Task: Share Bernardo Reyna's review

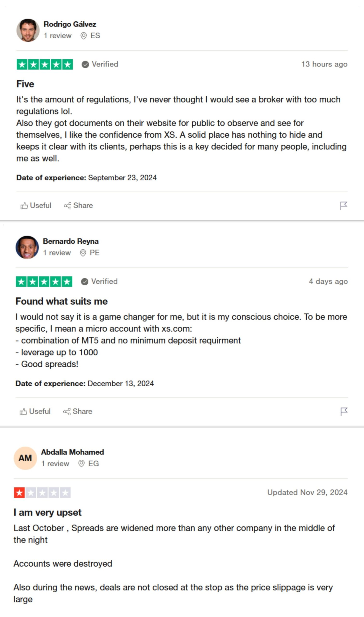Action: (x=78, y=411)
